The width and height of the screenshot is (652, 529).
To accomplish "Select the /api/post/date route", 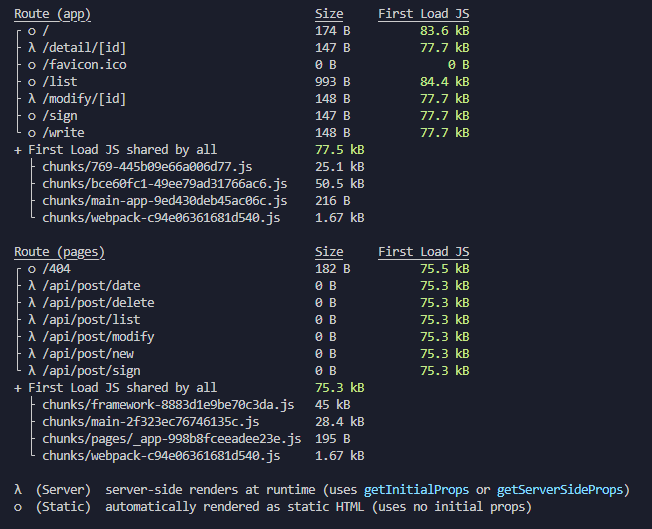I will click(91, 286).
